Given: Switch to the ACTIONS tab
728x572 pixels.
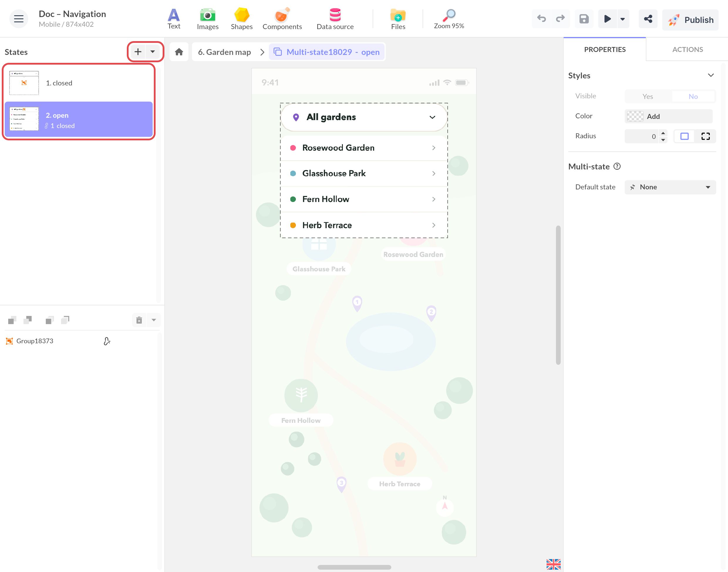Looking at the screenshot, I should [x=687, y=49].
